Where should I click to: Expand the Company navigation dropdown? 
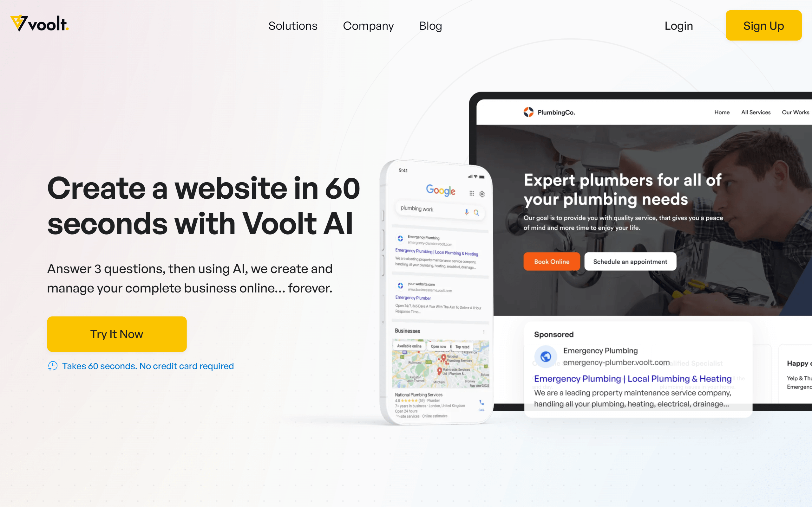368,25
